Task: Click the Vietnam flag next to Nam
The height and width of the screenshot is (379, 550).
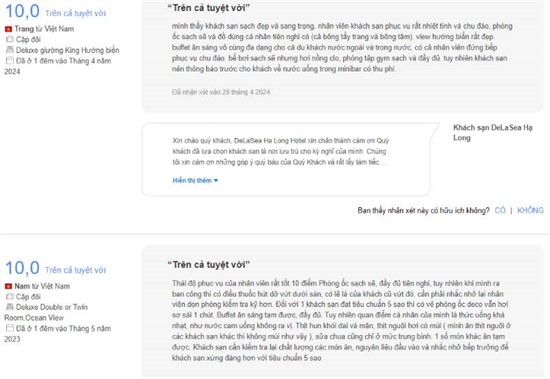Action: point(8,286)
